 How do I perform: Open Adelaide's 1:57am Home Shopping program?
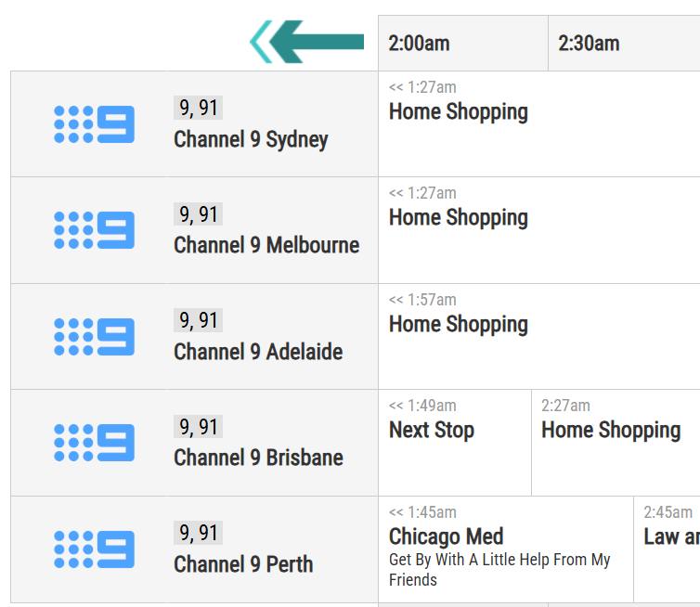539,337
